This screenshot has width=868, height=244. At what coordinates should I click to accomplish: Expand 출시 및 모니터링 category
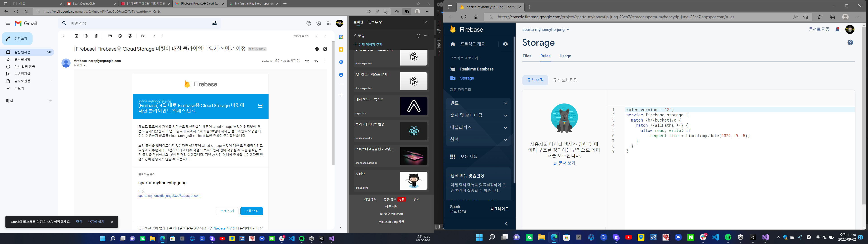click(x=478, y=115)
